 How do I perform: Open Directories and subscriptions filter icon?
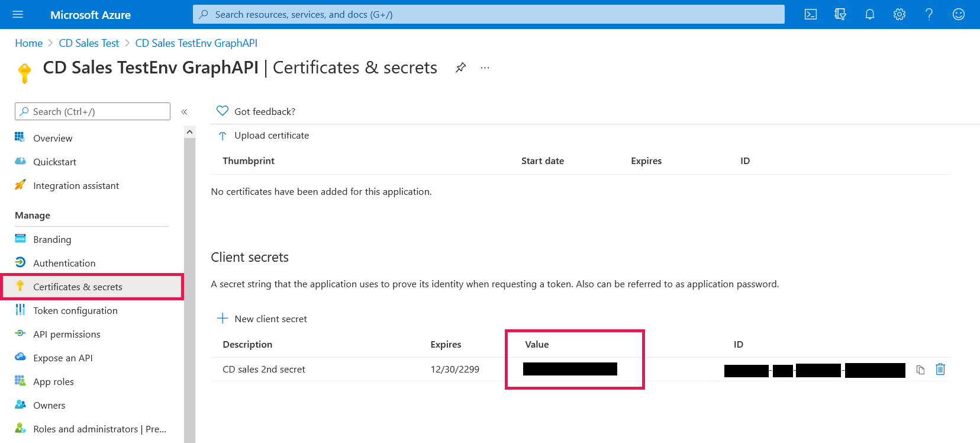(x=840, y=14)
